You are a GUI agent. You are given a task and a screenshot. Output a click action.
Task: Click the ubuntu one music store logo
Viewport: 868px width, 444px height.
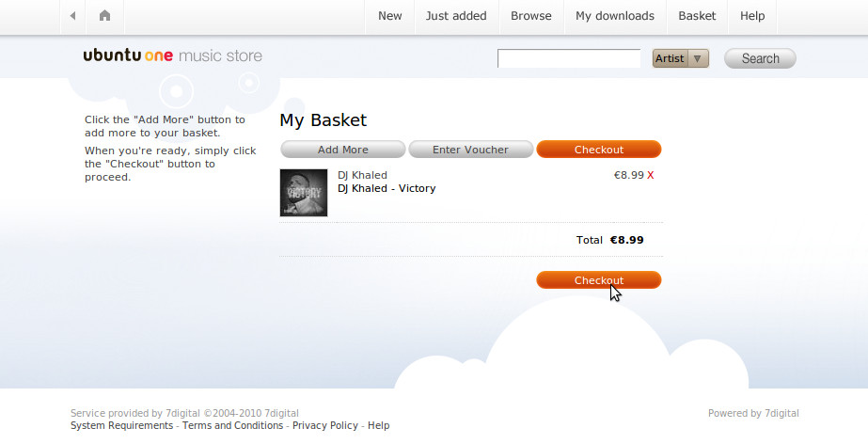[x=173, y=55]
